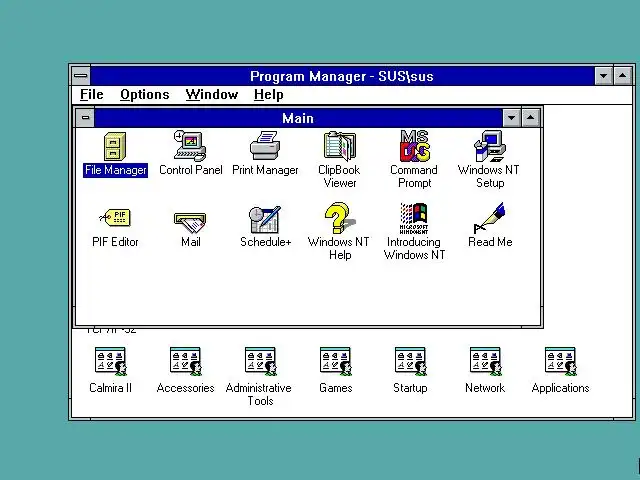This screenshot has width=640, height=480.
Task: Click the Applications program group icon
Action: pos(560,362)
